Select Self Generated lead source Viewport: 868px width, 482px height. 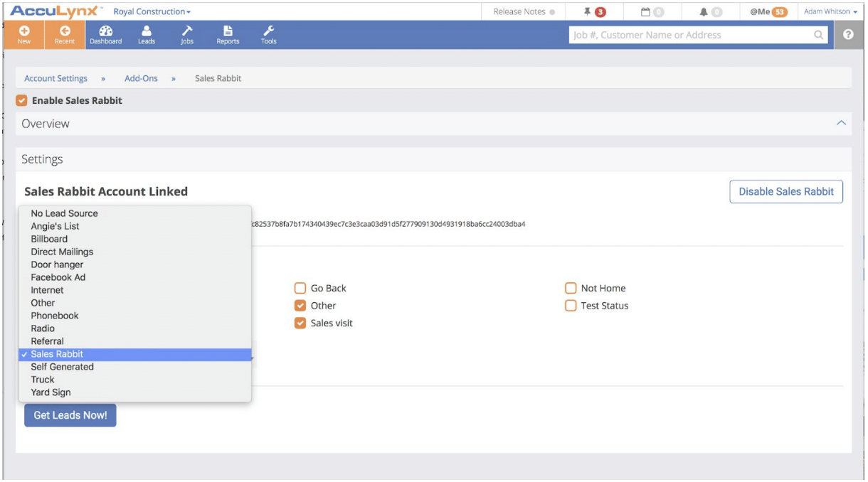(135, 367)
